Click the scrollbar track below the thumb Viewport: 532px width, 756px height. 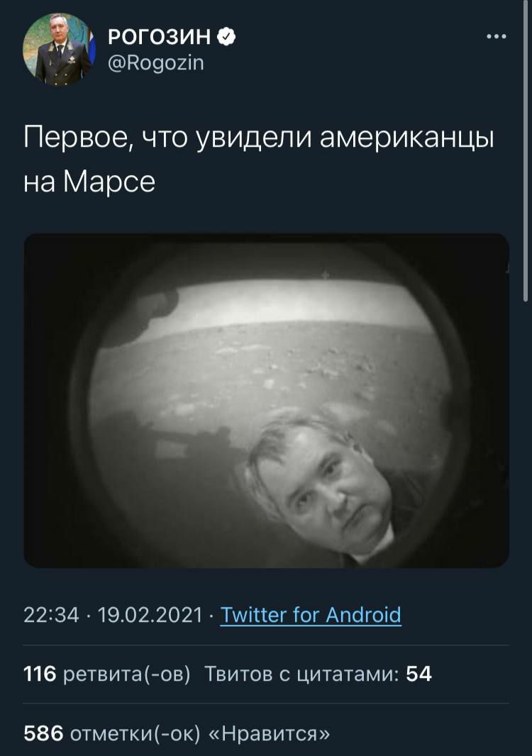pos(525,530)
